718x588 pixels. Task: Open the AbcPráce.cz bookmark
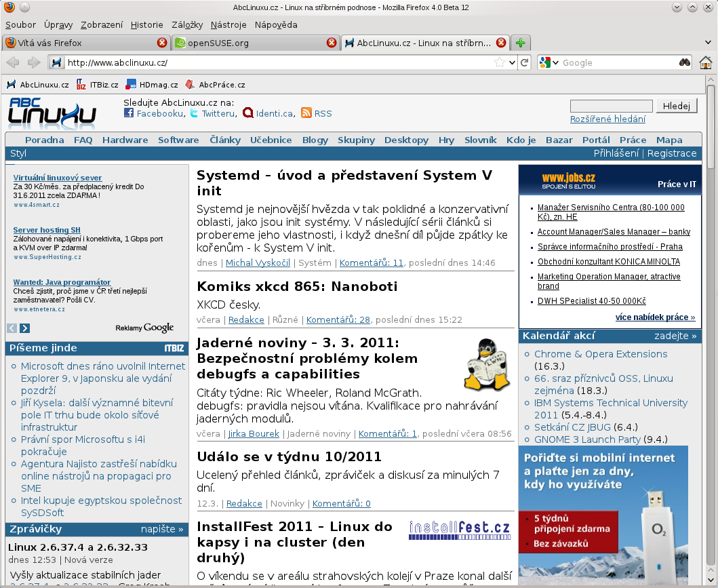click(215, 85)
